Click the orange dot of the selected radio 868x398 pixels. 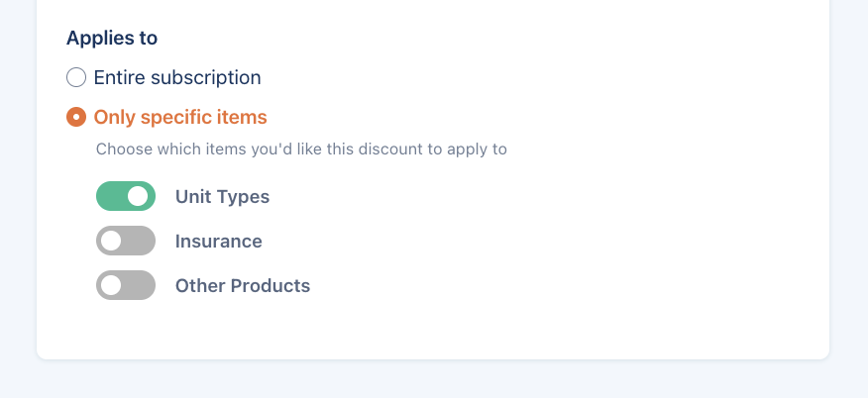pos(76,117)
